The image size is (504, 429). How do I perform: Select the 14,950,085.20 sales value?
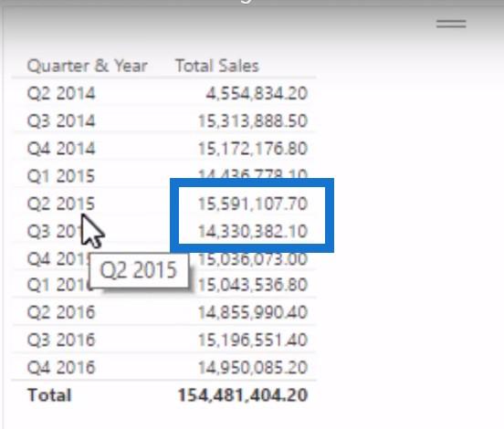point(253,367)
